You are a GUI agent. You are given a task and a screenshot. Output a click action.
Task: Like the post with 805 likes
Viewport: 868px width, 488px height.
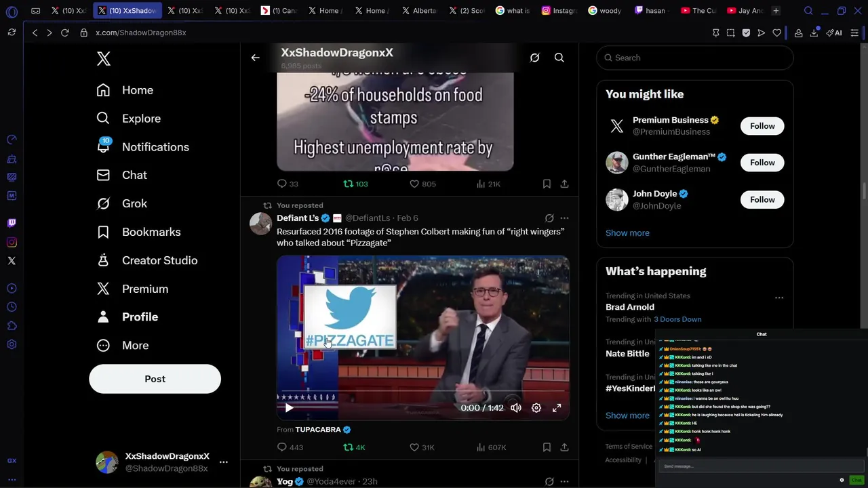(x=422, y=184)
